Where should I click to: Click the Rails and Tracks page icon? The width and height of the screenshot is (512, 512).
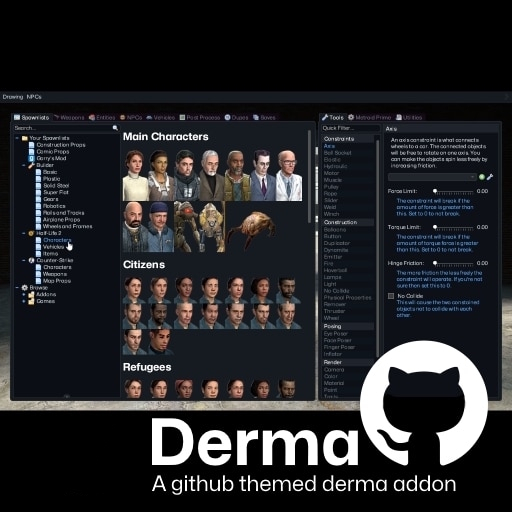[x=39, y=213]
